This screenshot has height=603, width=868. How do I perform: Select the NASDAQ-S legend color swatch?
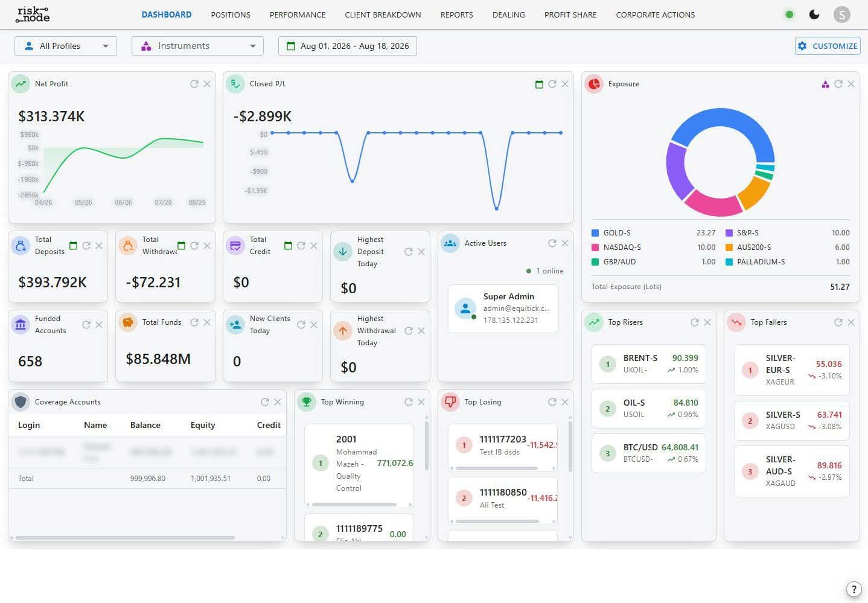click(x=595, y=247)
